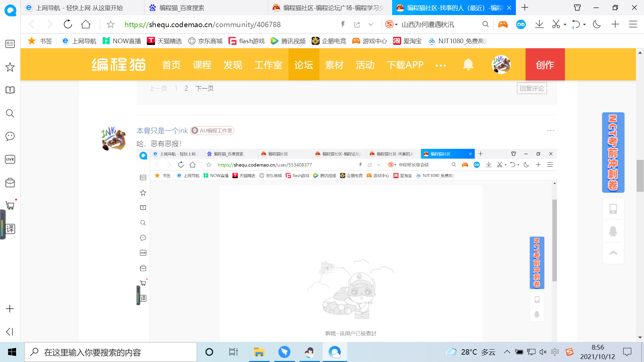Image resolution: width=644 pixels, height=362 pixels.
Task: Open the LIVE icon in sidebar
Action: (10, 159)
